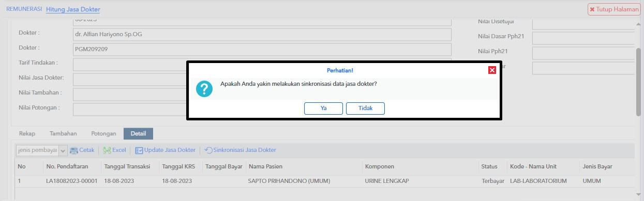Click the Nilai Tambahan input field
This screenshot has height=201, width=644.
tap(130, 95)
